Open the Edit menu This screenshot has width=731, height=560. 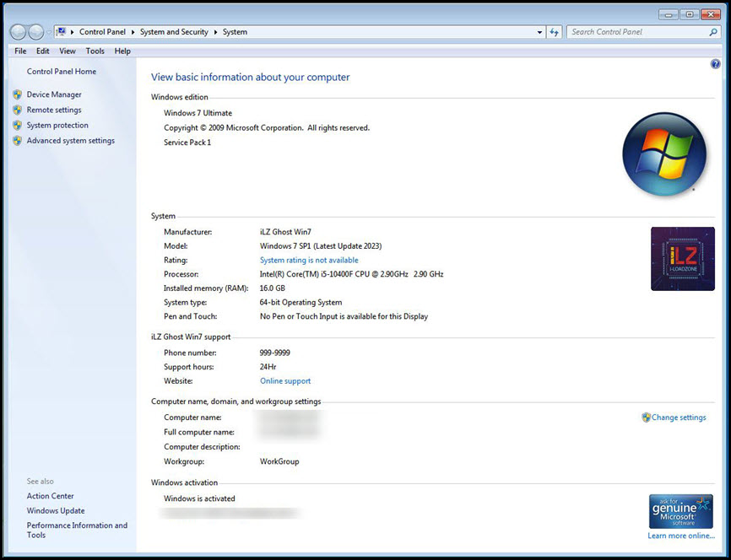43,51
